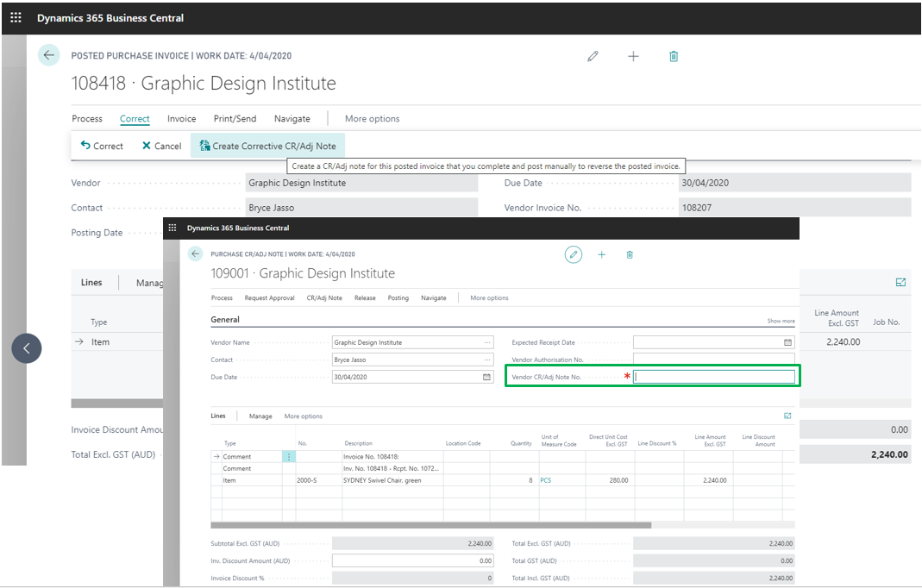Open the Vendor Name lookup ellipsis
The image size is (922, 588).
tap(487, 342)
